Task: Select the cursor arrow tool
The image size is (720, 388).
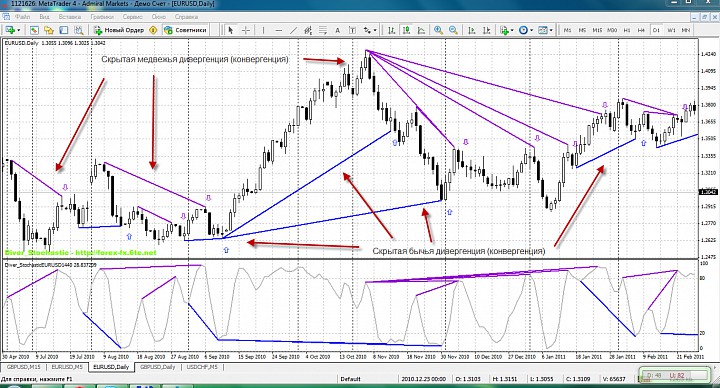Action: click(231, 30)
